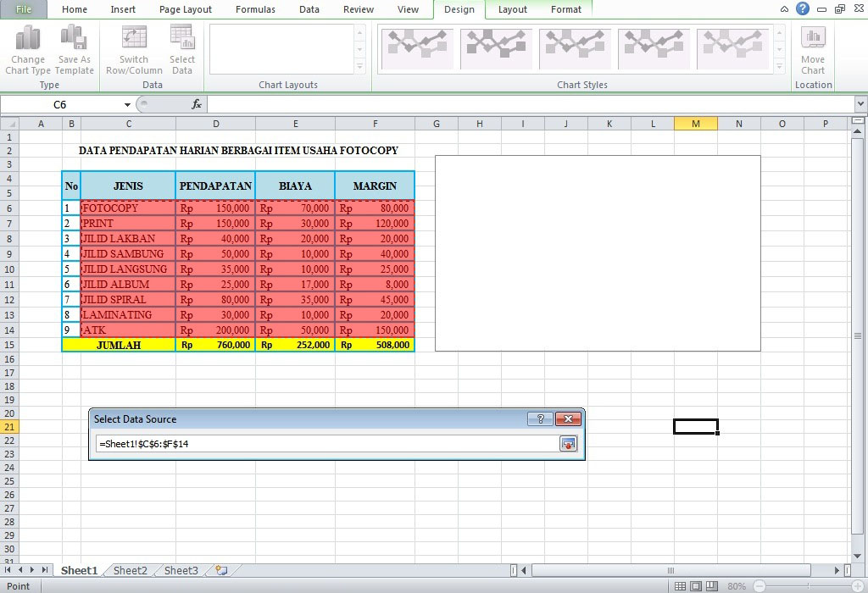Screen dimensions: 868x593
Task: Expand the Chart Layouts gallery
Action: (x=359, y=67)
